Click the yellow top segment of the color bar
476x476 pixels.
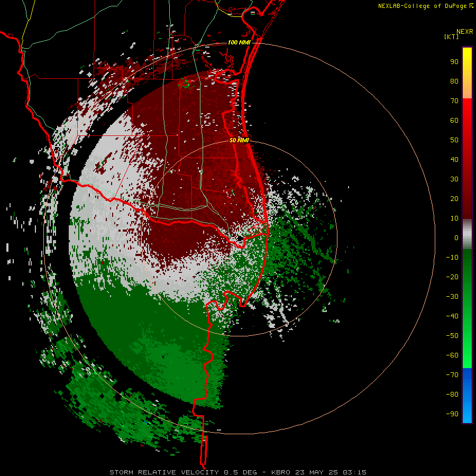coord(467,73)
